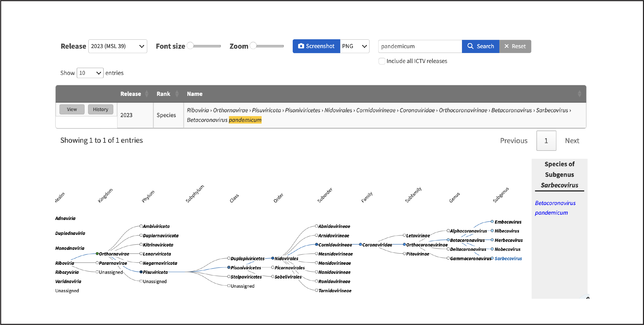644x325 pixels.
Task: Click the camera Screenshot button
Action: [316, 46]
